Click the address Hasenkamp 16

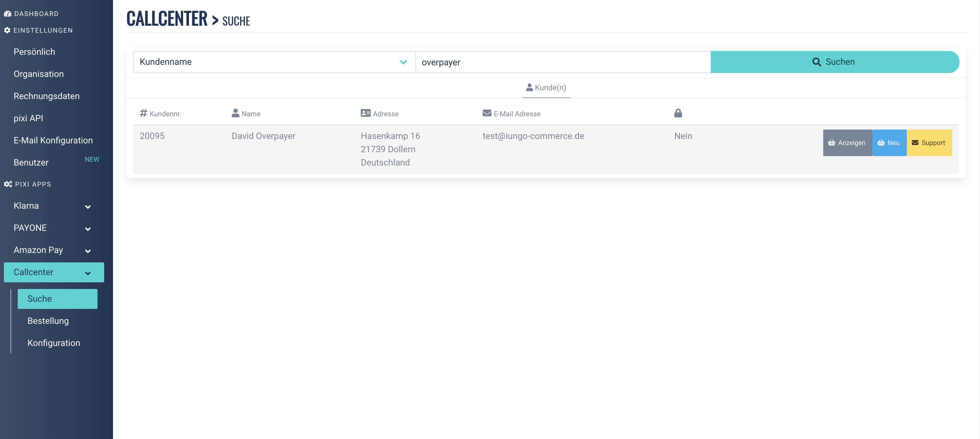[x=390, y=136]
